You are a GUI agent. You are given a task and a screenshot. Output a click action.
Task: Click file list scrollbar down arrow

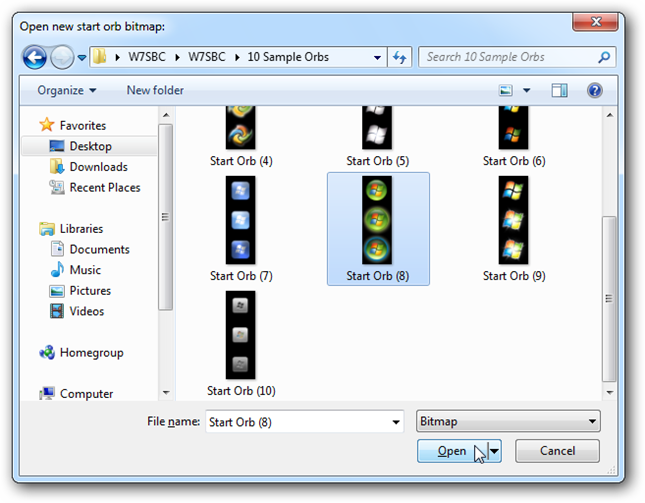[x=610, y=393]
